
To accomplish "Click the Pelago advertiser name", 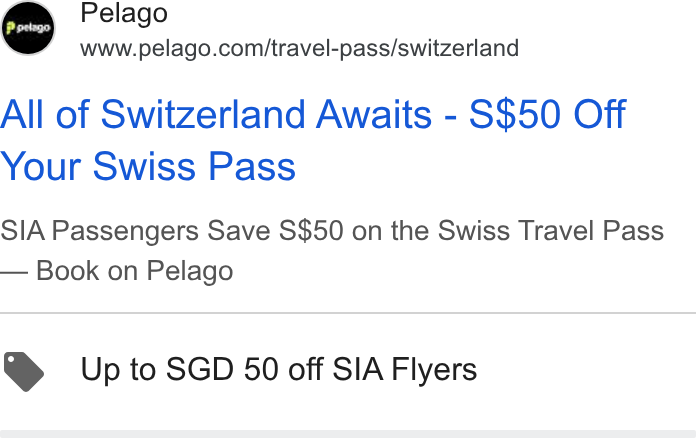I will (x=124, y=13).
